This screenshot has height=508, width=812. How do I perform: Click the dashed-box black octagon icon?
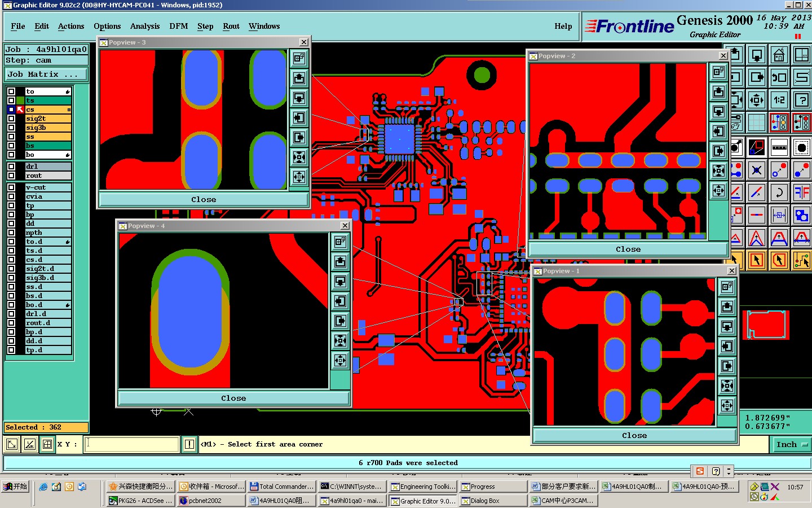[x=801, y=147]
